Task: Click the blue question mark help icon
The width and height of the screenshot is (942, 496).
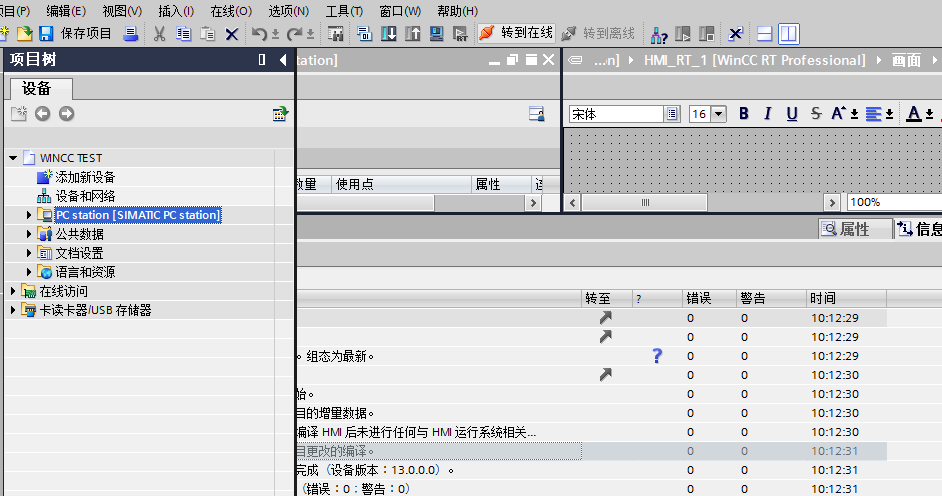Action: pos(657,356)
